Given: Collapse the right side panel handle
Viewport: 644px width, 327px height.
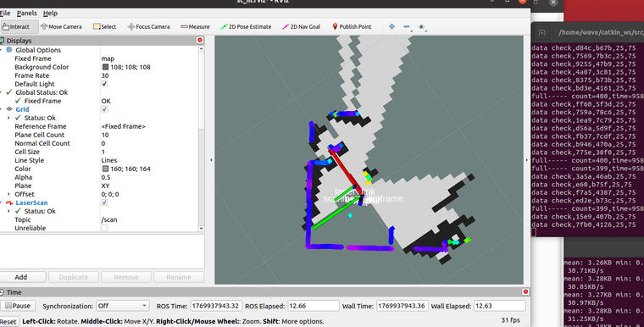Looking at the screenshot, I should pos(527,160).
